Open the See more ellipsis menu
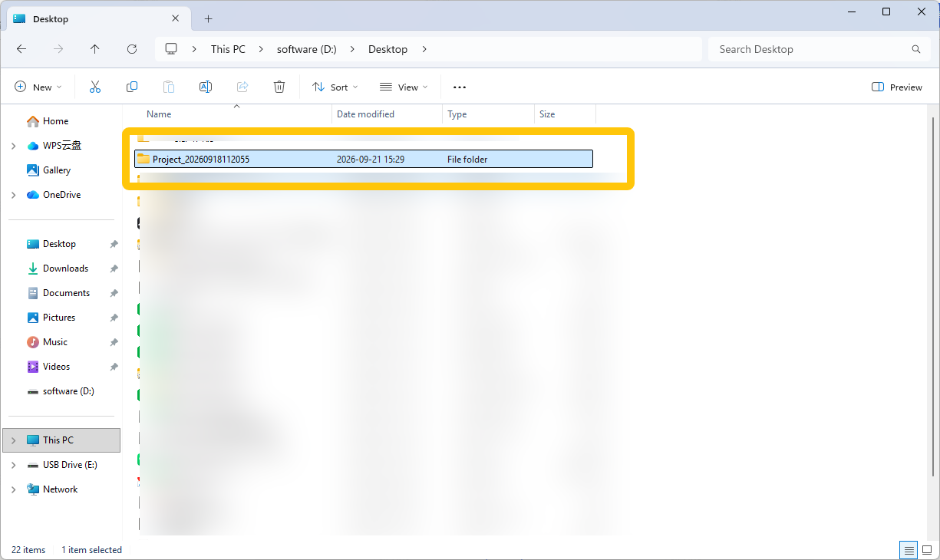This screenshot has width=940, height=560. (460, 87)
